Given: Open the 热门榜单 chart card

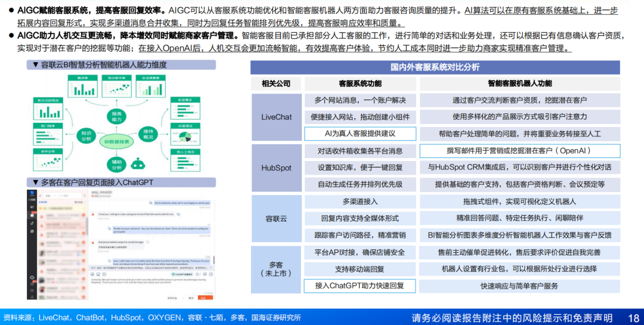Looking at the screenshot, I should coord(48,134).
